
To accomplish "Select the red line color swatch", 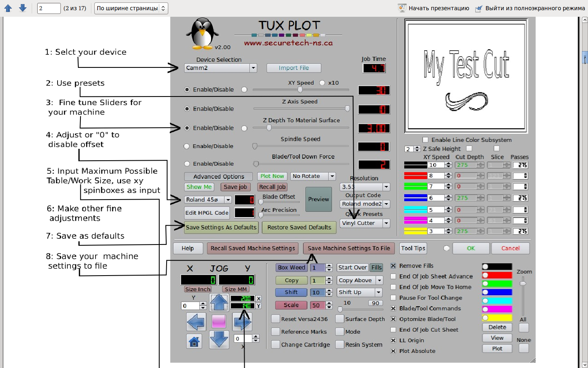I will coord(415,176).
